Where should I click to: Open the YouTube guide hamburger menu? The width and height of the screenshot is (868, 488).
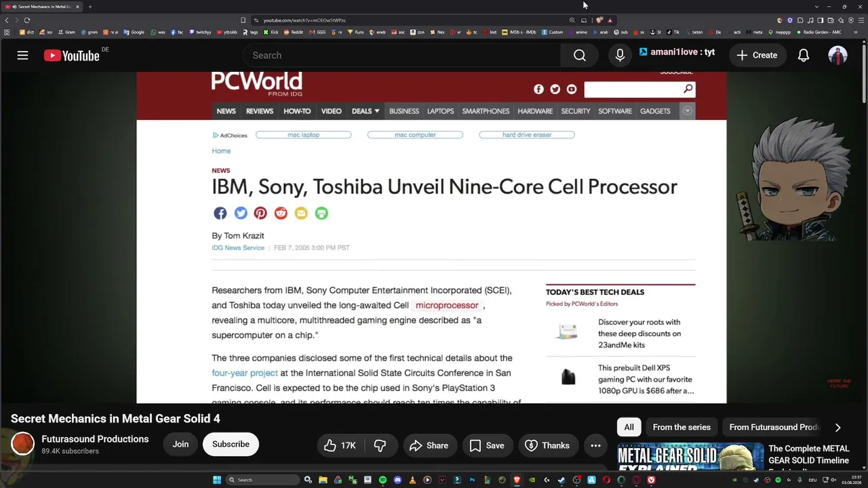(22, 56)
